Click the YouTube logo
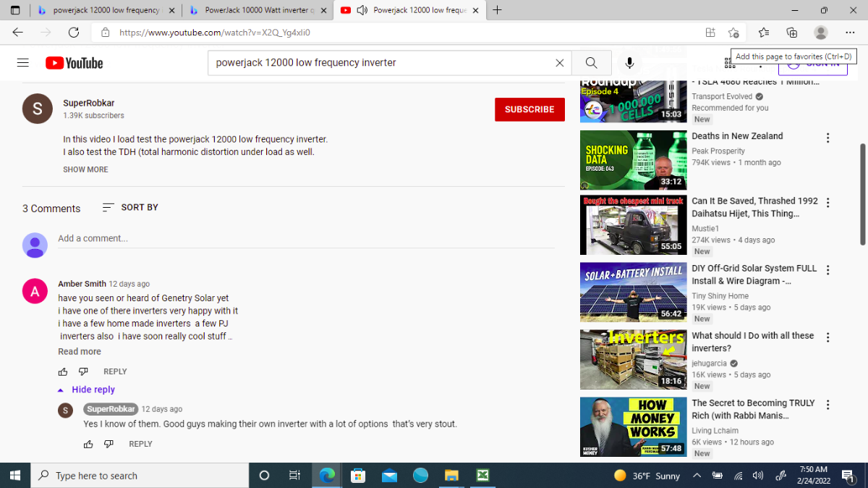868x488 pixels. (x=74, y=63)
